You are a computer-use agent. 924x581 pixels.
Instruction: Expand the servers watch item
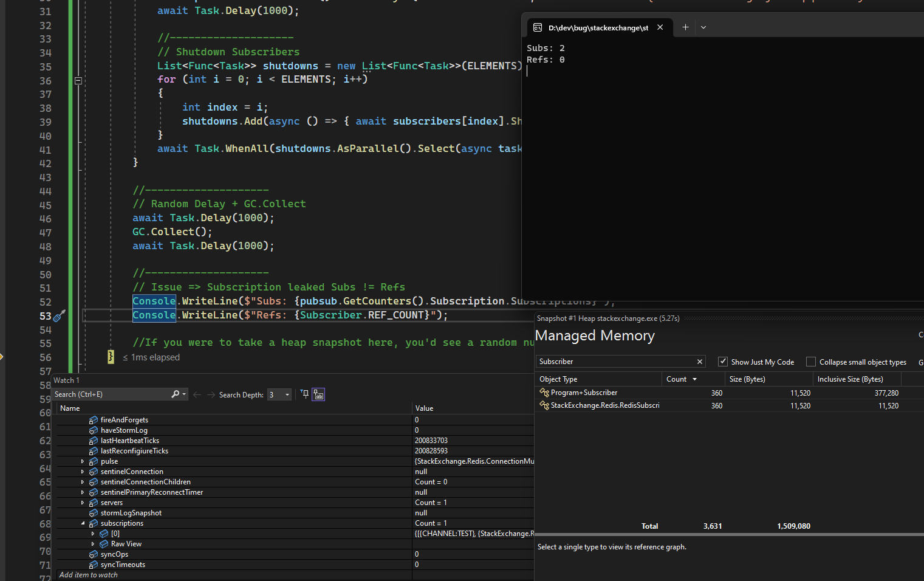click(x=83, y=503)
